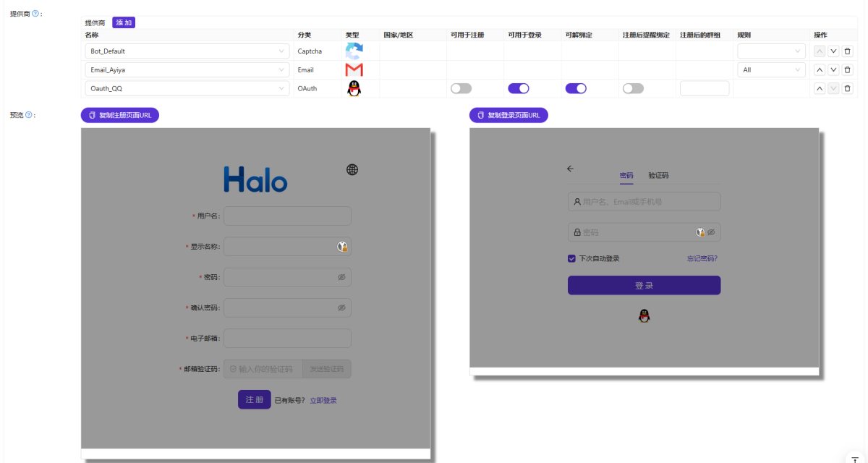868x463 pixels.
Task: Uncheck the 下次自动登录 checkbox
Action: 572,258
